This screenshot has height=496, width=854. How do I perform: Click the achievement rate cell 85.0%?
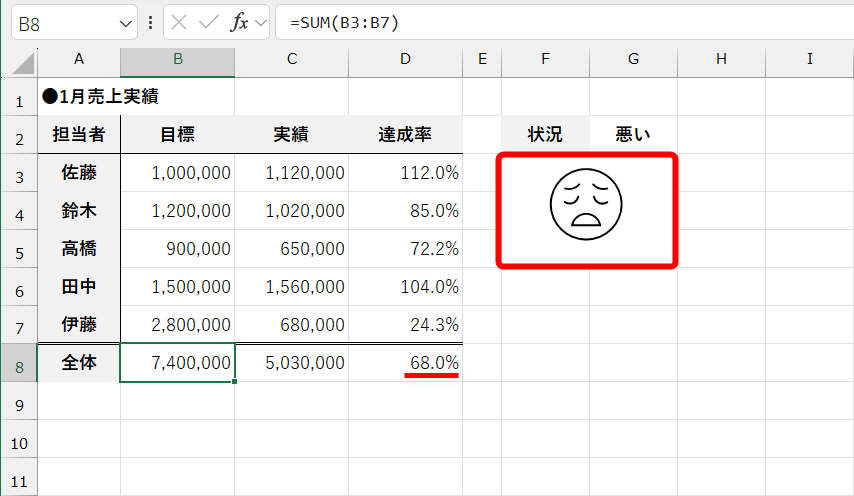click(405, 211)
